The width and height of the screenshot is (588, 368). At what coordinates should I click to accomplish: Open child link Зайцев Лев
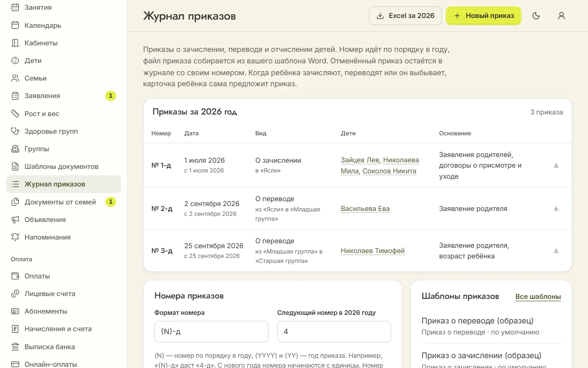[x=360, y=160]
